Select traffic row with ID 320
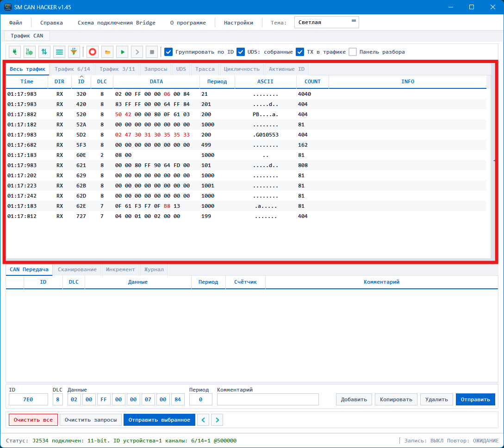Screen dimensions: 504x448 [246, 94]
